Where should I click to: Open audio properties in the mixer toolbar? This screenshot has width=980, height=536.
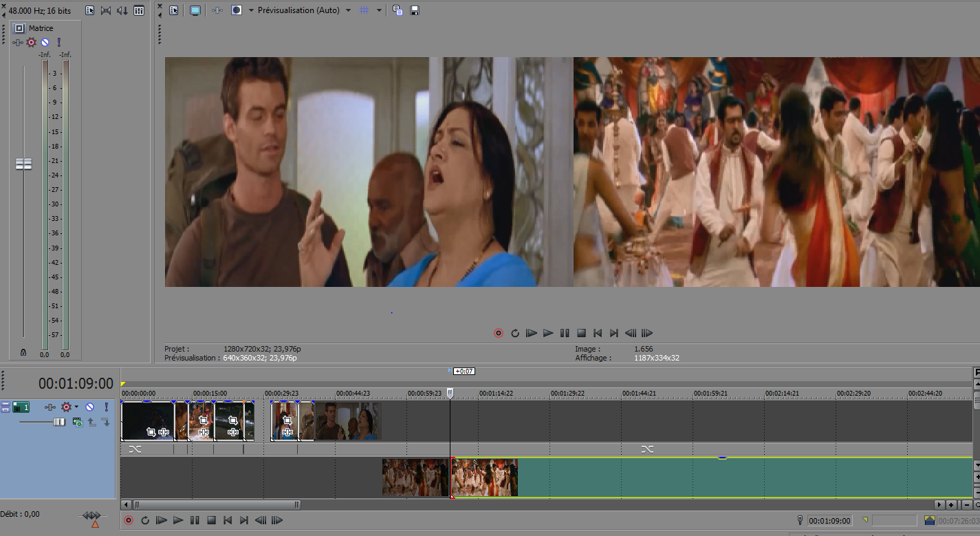pyautogui.click(x=90, y=10)
